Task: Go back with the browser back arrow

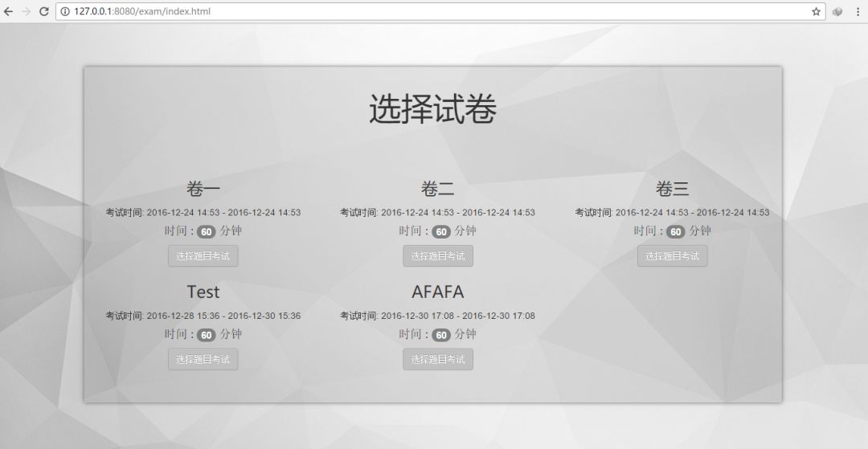Action: 8,11
